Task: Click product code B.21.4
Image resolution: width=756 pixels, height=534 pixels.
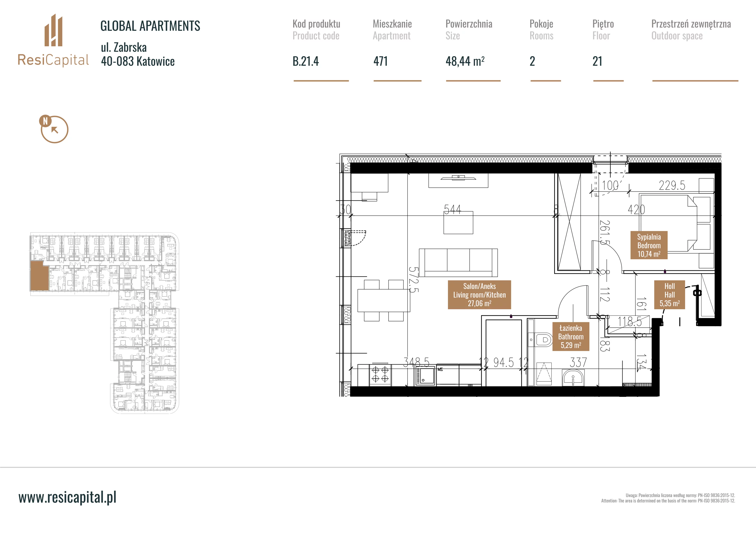Action: pyautogui.click(x=305, y=61)
